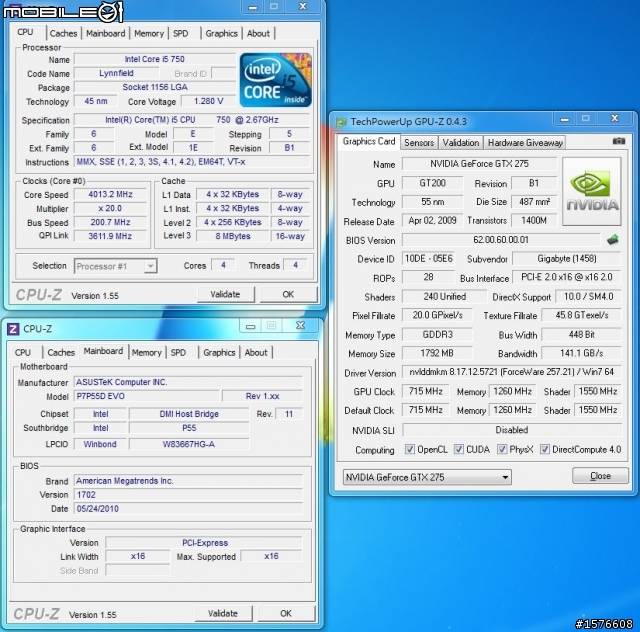
Task: Open Memory tab in top CPU-Z window
Action: (149, 33)
